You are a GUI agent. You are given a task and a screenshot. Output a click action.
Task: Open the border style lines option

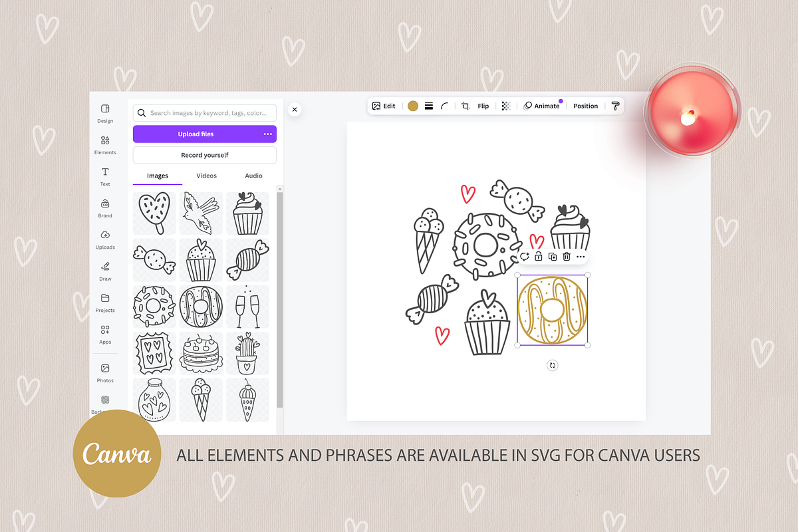[429, 106]
